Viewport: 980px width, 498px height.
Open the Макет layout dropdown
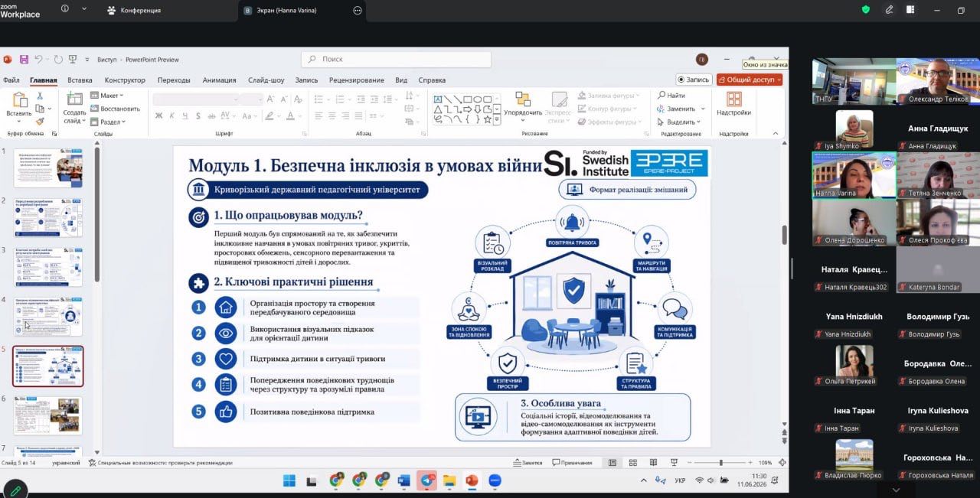pyautogui.click(x=107, y=96)
